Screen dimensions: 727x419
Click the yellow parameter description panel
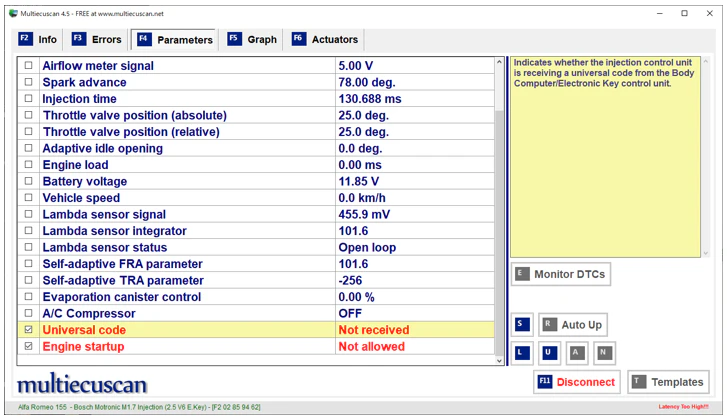[605, 157]
